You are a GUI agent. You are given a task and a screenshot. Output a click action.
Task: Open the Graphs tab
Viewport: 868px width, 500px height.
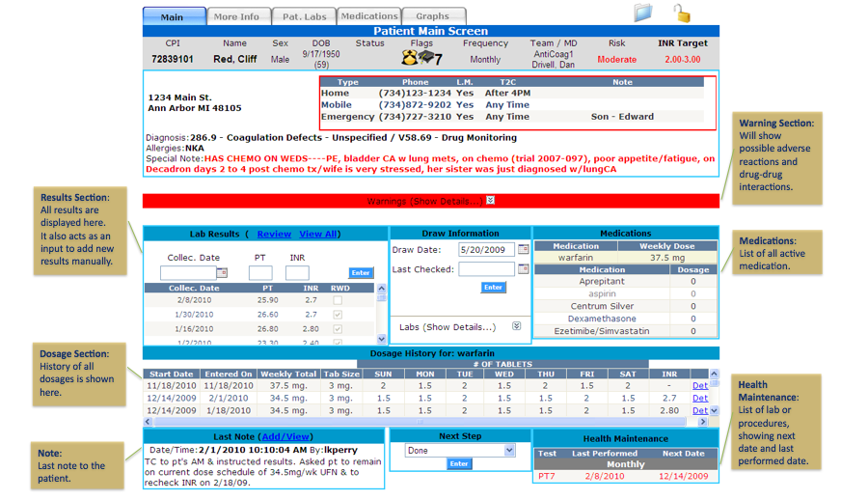pyautogui.click(x=433, y=16)
